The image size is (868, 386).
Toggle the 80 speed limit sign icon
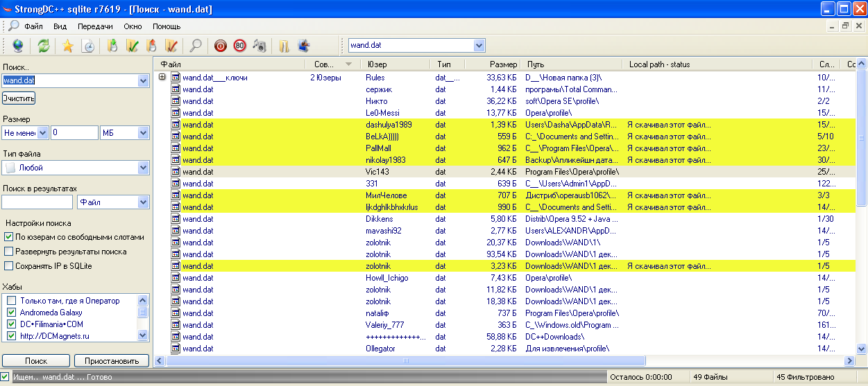point(240,46)
